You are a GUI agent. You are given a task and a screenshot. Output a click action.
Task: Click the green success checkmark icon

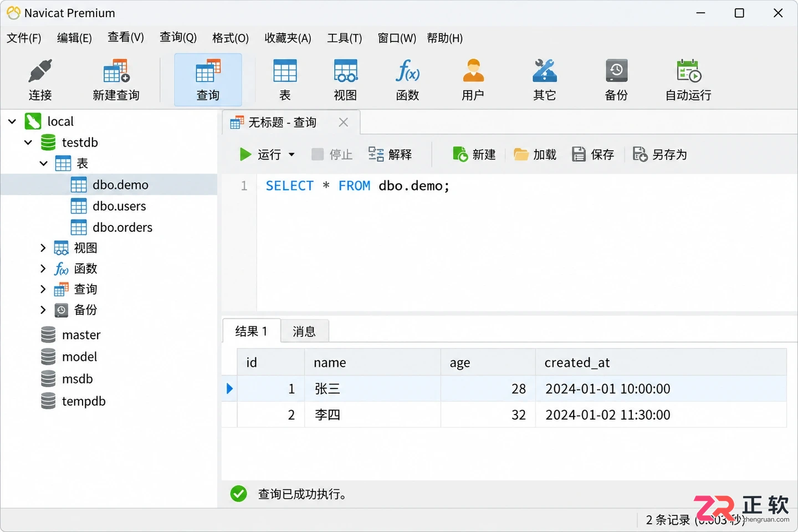coord(239,493)
